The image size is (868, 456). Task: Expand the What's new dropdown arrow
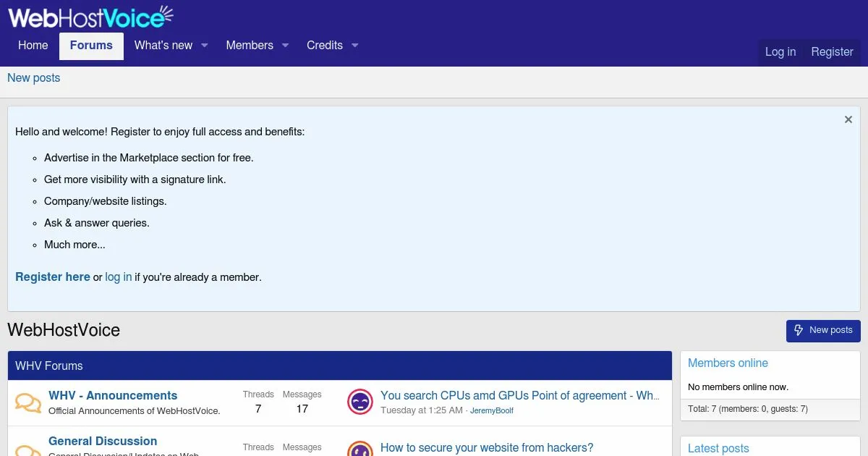click(x=204, y=46)
